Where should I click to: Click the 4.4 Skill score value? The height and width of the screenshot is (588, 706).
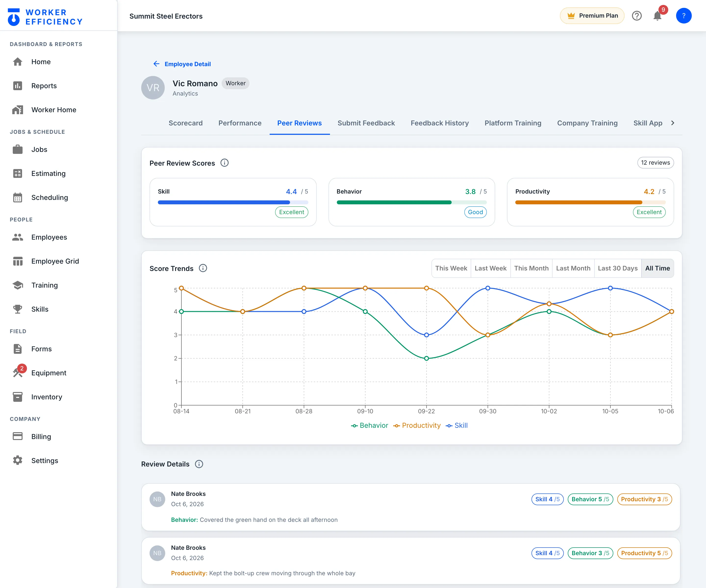(x=291, y=192)
